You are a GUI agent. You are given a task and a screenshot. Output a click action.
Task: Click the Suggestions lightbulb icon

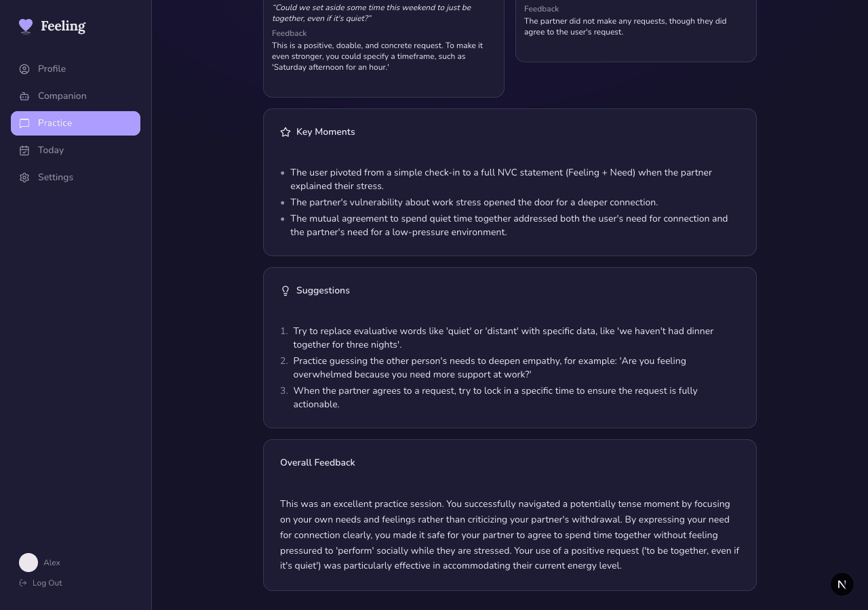coord(285,291)
